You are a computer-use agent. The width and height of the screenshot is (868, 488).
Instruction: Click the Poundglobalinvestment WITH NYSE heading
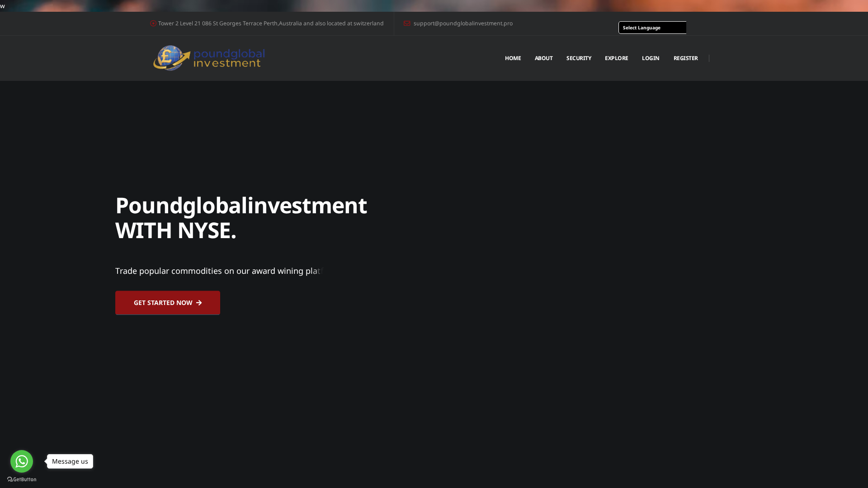(241, 218)
